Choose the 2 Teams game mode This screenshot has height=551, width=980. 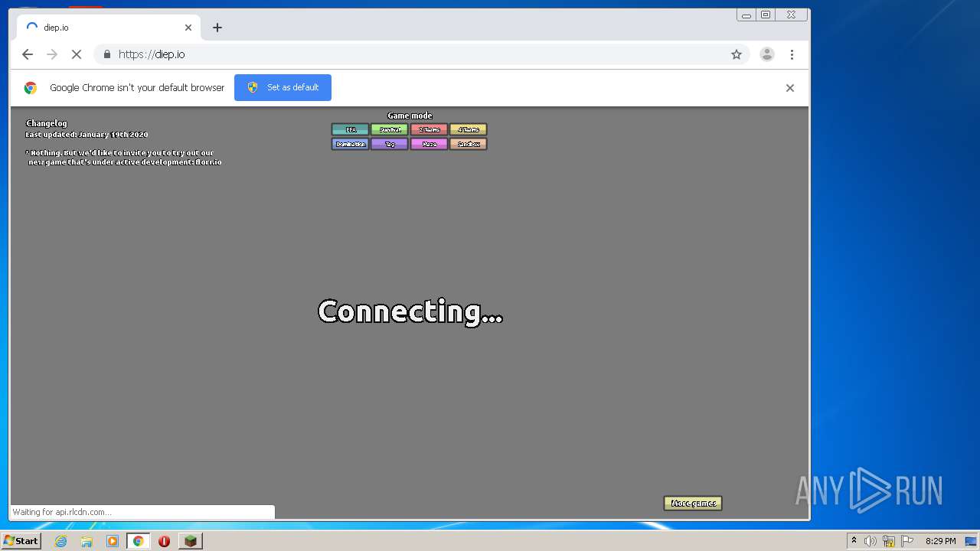click(429, 129)
